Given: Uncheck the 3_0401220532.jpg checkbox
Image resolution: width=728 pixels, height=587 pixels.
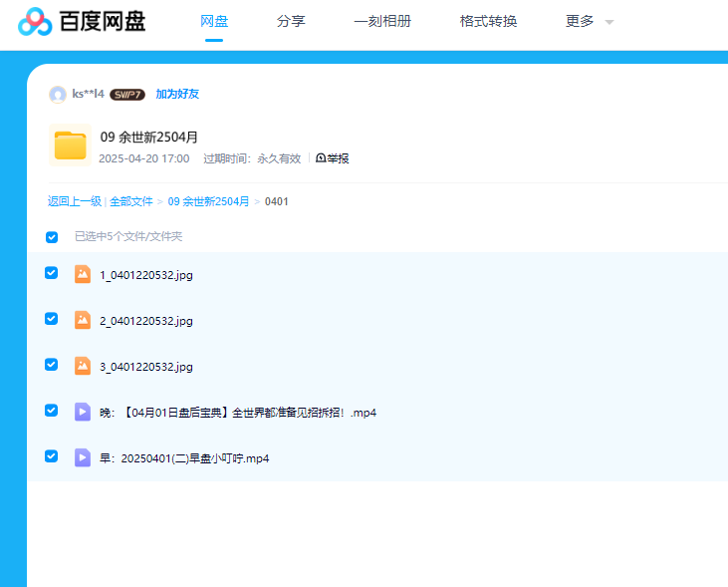Looking at the screenshot, I should pyautogui.click(x=52, y=365).
